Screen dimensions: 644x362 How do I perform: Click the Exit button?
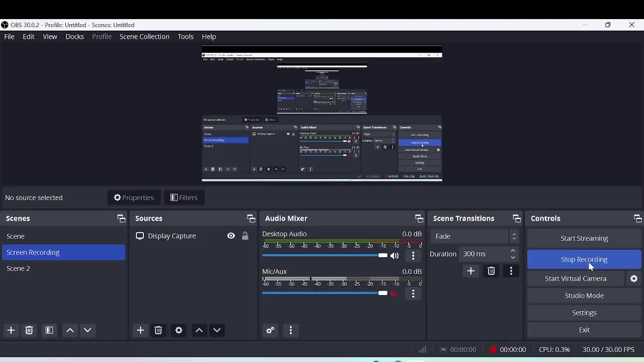pyautogui.click(x=584, y=330)
